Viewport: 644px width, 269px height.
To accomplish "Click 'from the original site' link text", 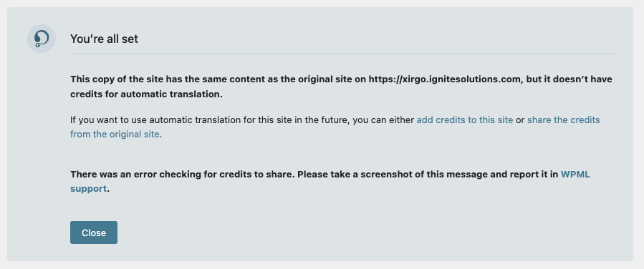I will 115,134.
